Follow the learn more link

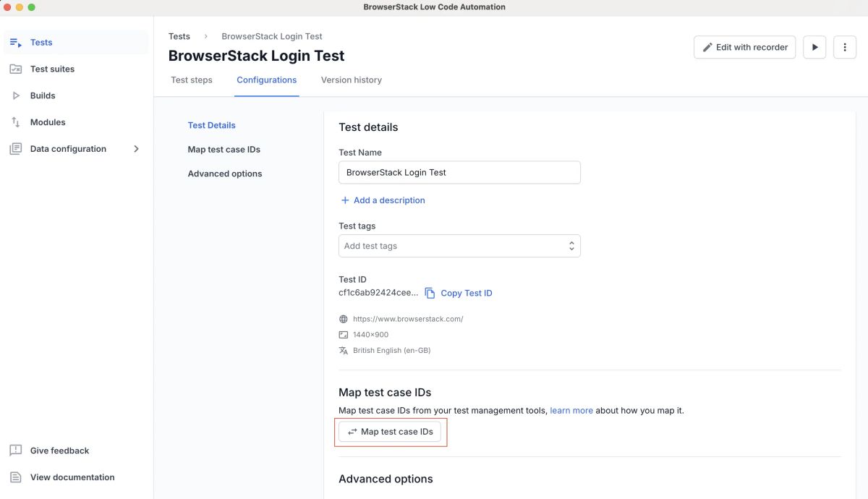click(x=571, y=411)
